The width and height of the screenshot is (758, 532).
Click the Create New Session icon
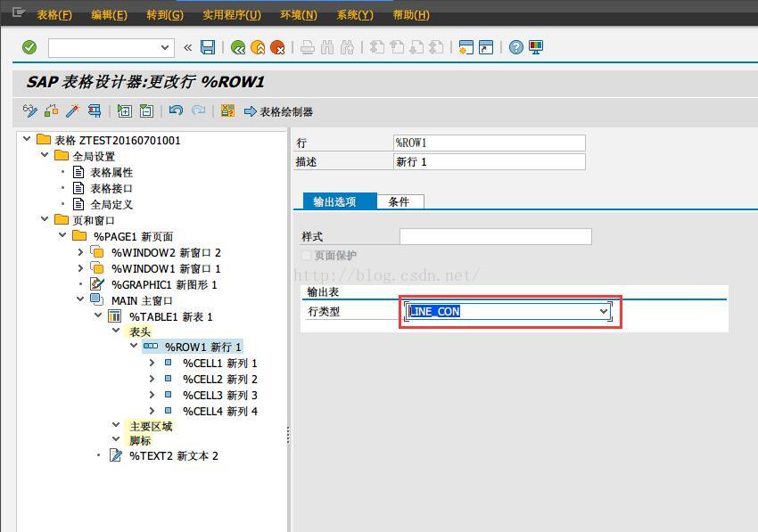pyautogui.click(x=466, y=47)
